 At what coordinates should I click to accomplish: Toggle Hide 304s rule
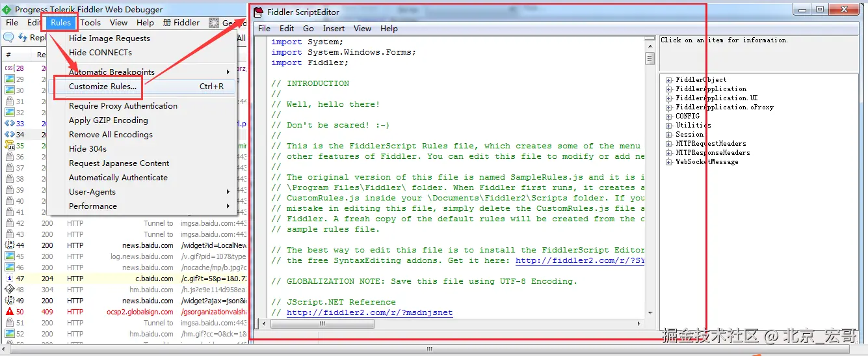[88, 149]
